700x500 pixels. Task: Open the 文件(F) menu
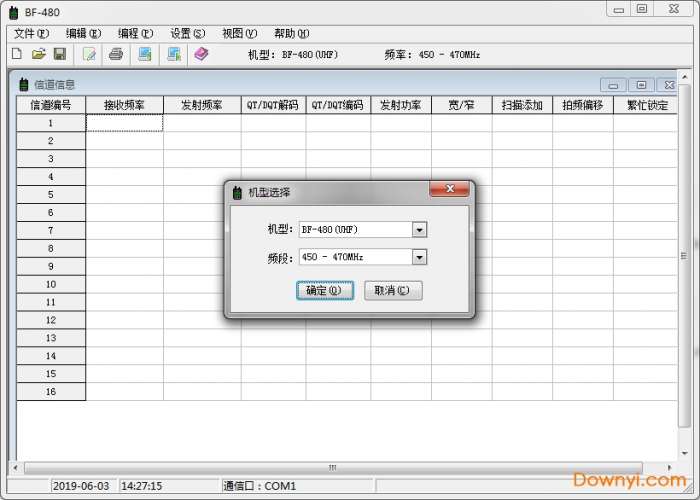pyautogui.click(x=31, y=33)
